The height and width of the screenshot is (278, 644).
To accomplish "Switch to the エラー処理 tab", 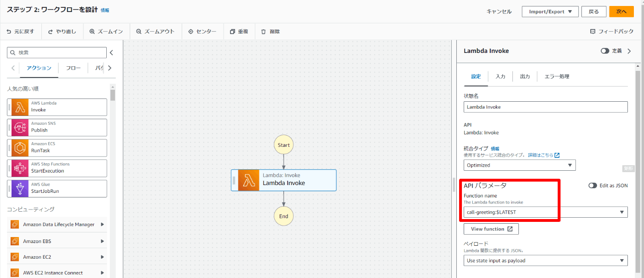I will click(557, 76).
